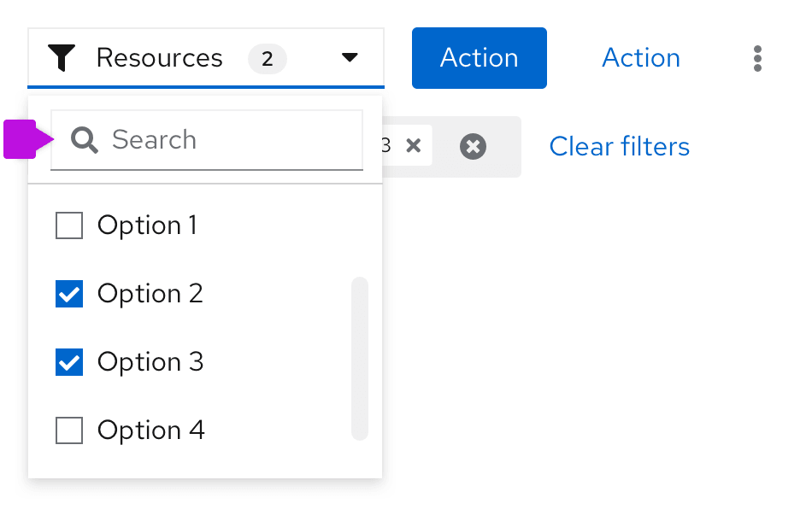Uncheck the Option 2 checkbox

(69, 295)
